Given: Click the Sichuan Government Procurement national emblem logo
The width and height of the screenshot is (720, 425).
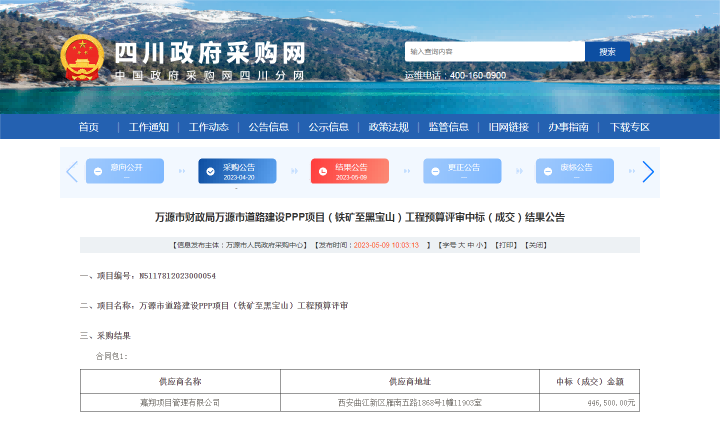Looking at the screenshot, I should (x=81, y=60).
